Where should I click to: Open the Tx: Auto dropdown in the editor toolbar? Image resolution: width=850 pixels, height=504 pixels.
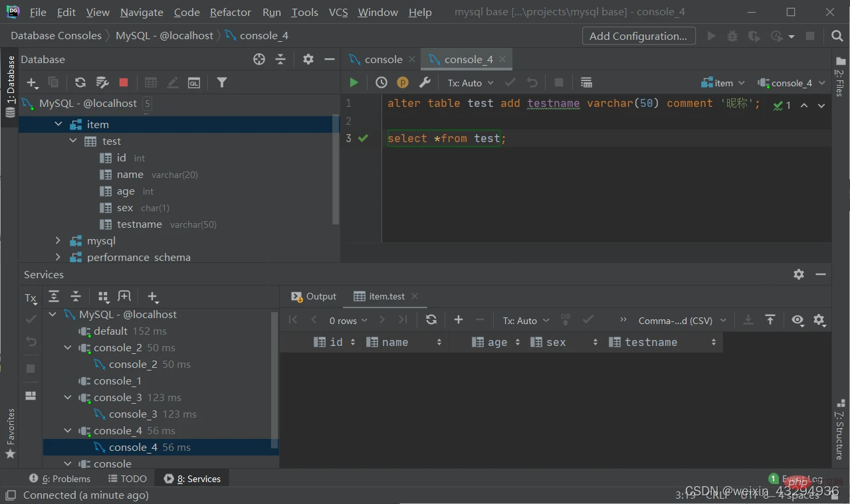(471, 83)
